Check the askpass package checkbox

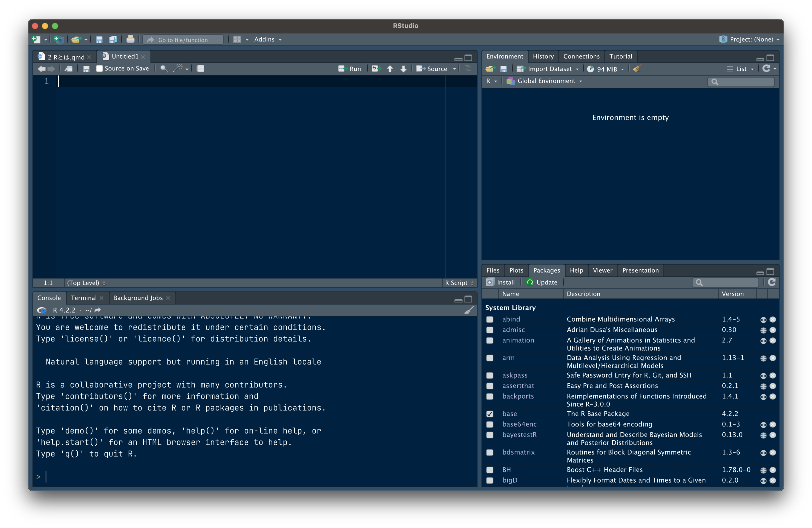pos(489,375)
